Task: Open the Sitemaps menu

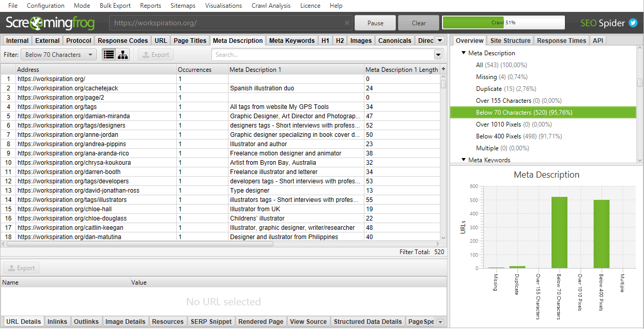Action: point(183,6)
